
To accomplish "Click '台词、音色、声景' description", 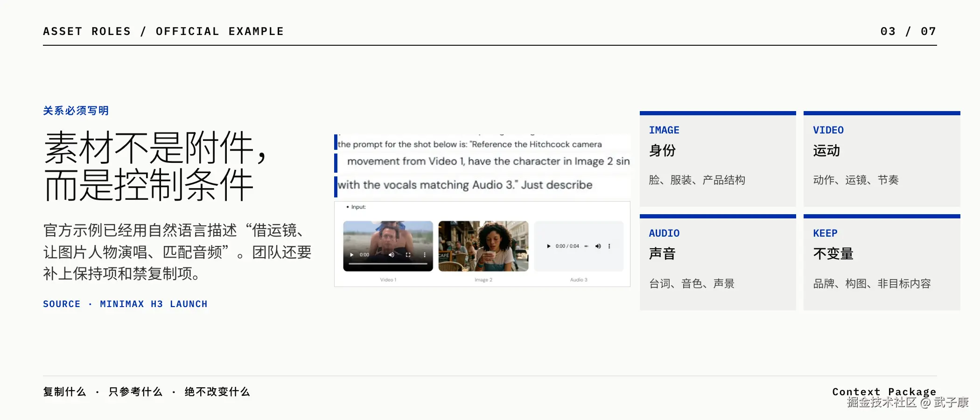I will (692, 284).
